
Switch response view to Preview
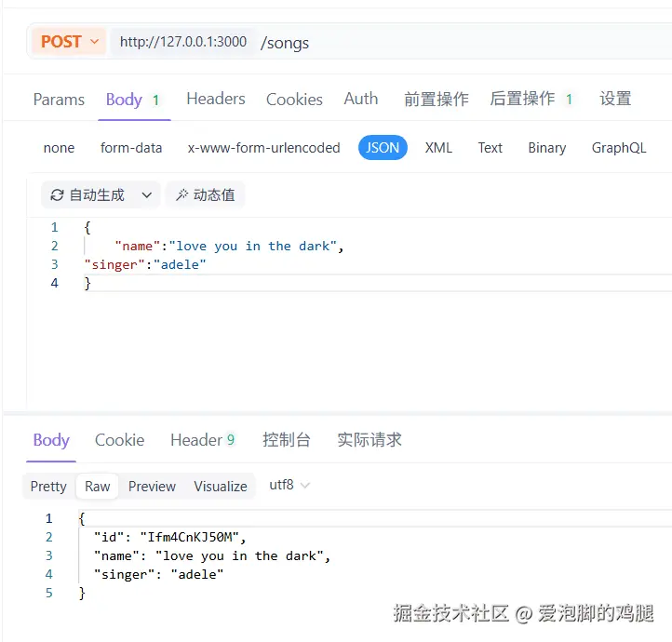click(x=152, y=487)
